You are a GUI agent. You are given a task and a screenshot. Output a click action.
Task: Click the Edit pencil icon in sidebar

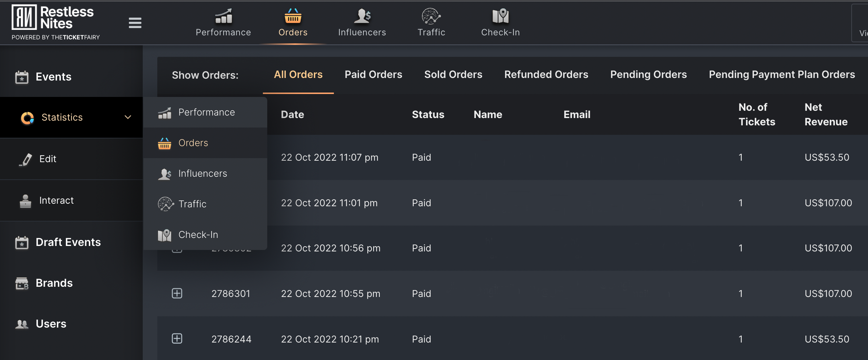(25, 159)
